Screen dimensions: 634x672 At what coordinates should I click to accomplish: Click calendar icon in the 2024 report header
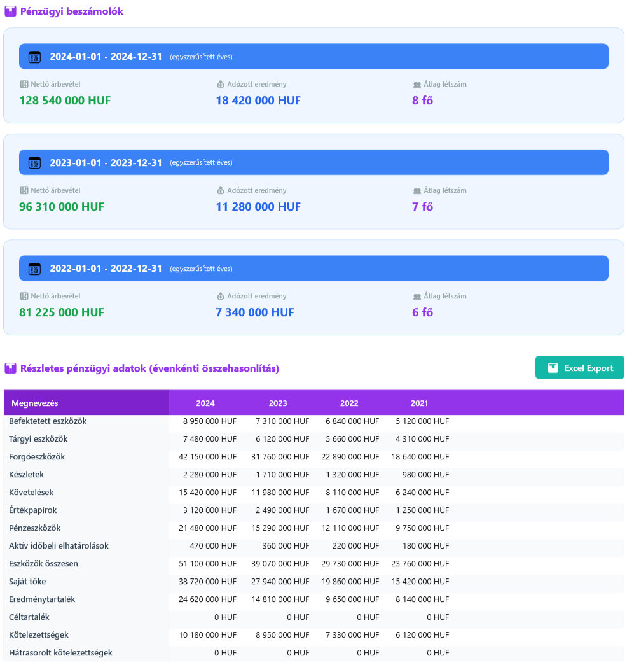pos(34,57)
